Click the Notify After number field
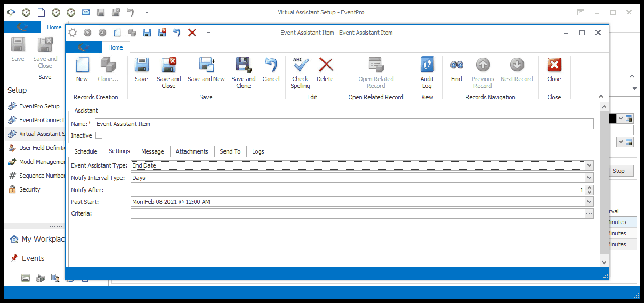Viewport: 644px width, 303px height. [358, 190]
